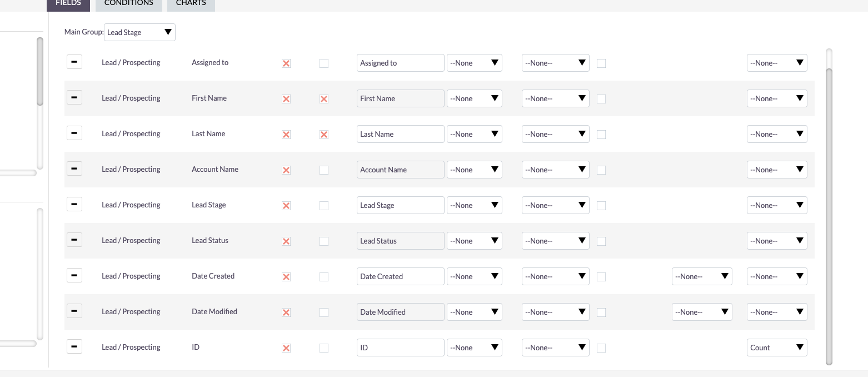Switch to the Fields tab
The image size is (868, 377).
[68, 4]
